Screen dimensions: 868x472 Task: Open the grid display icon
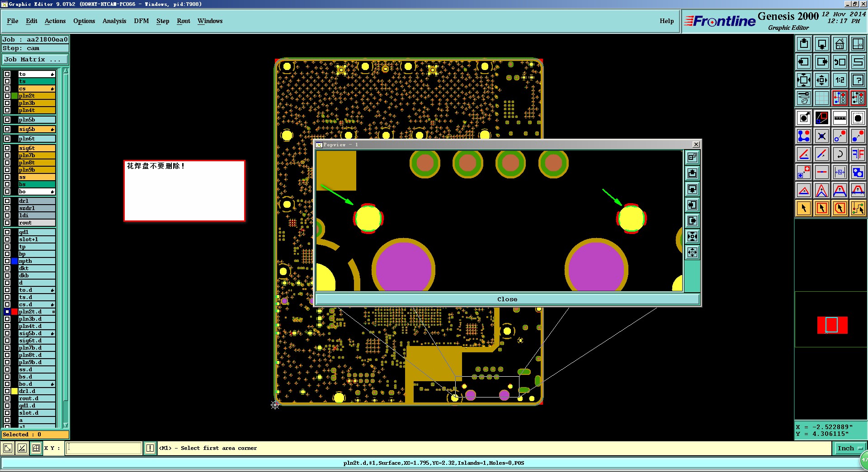[x=822, y=98]
